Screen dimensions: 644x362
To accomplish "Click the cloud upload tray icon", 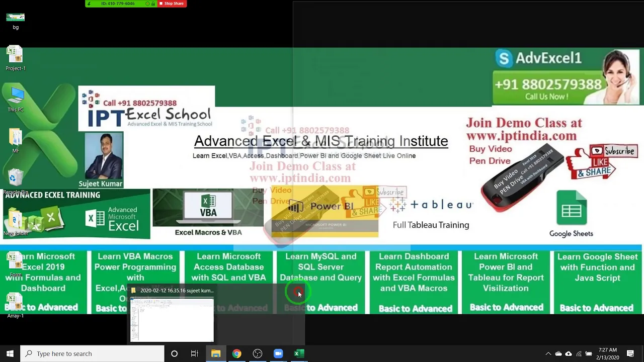I will 569,353.
